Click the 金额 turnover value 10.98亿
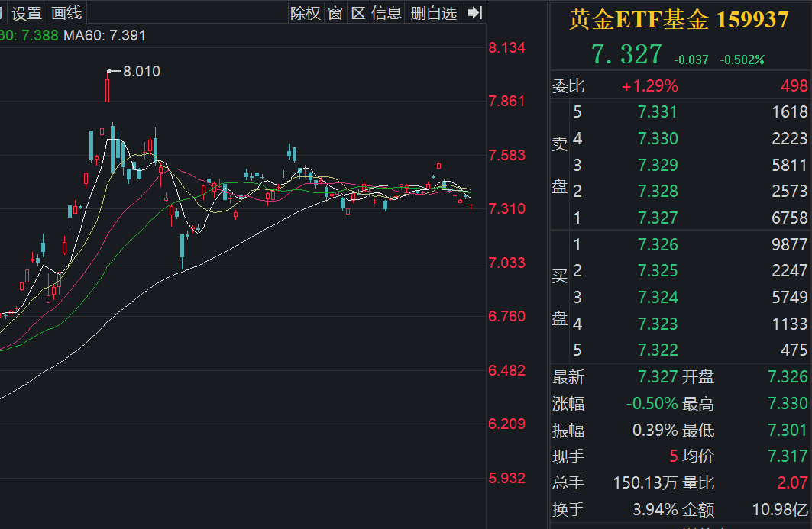Viewport: 812px width, 529px height. [x=781, y=510]
